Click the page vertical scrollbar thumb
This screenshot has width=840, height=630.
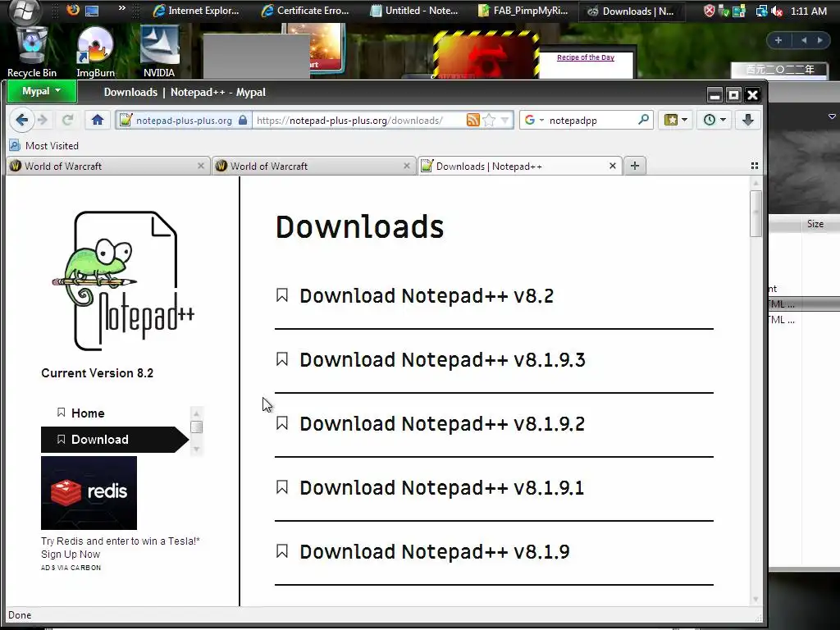coord(756,213)
